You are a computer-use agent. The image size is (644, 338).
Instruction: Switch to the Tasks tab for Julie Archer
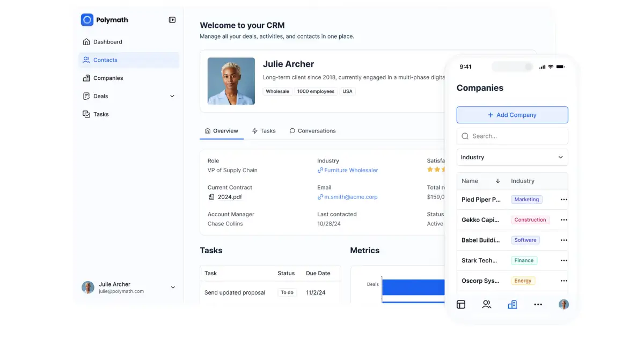pos(264,130)
